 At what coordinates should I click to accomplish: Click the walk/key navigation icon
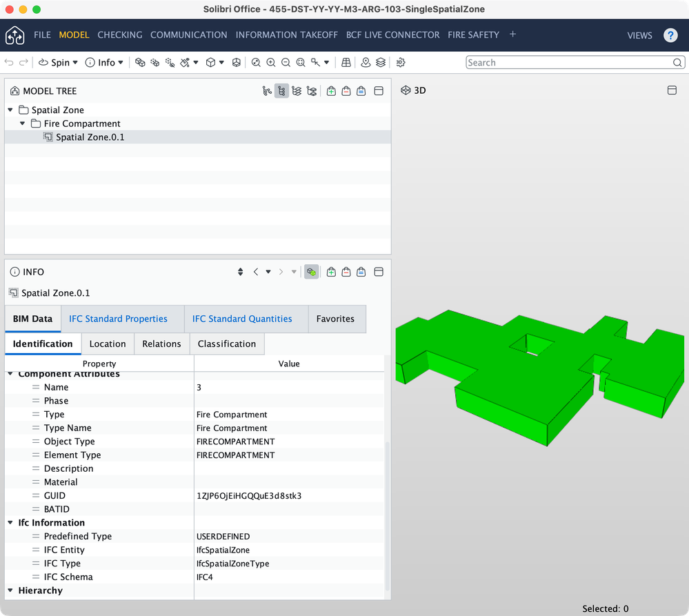[315, 62]
